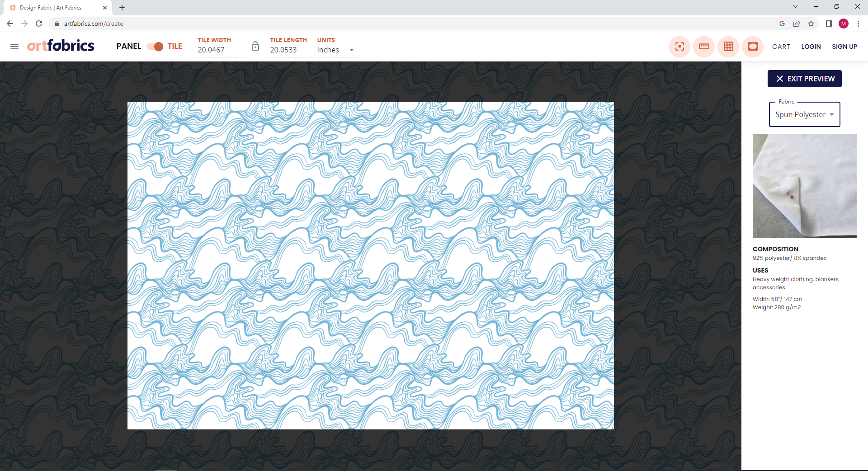Click the Width: 58"/ 147 cm text
Screen dimensions: 868x471
tap(778, 299)
